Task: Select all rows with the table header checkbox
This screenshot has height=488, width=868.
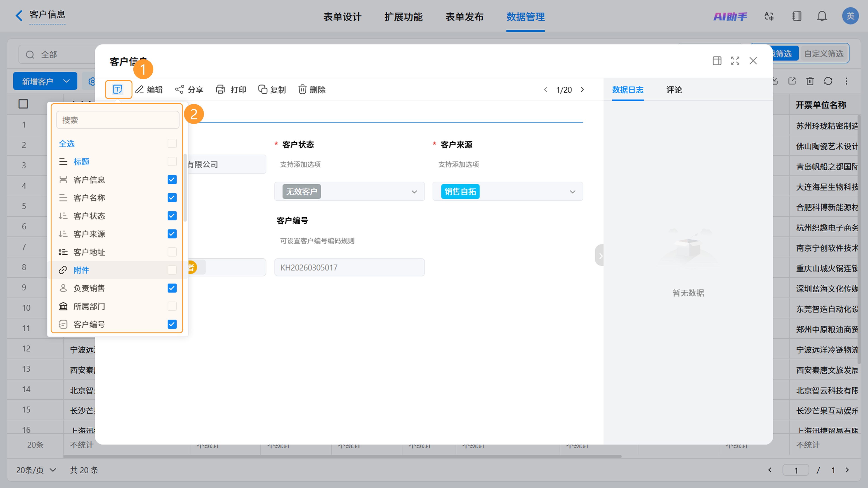Action: point(23,104)
